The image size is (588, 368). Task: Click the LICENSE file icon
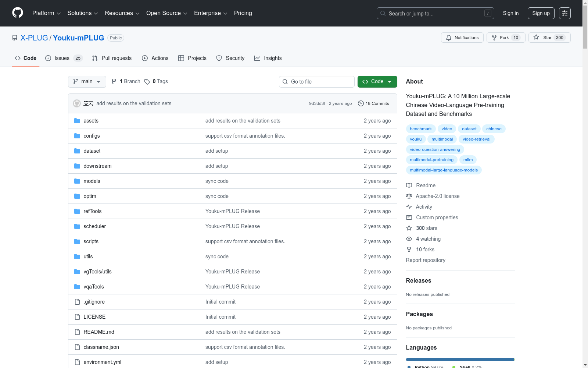tap(77, 317)
